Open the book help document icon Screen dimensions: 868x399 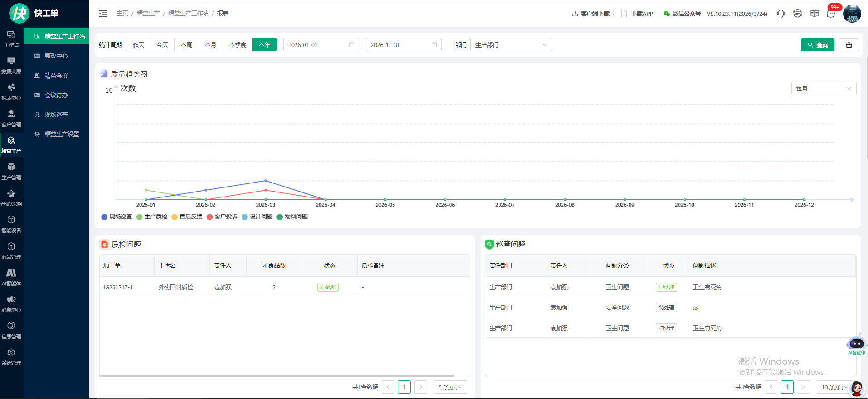click(814, 14)
